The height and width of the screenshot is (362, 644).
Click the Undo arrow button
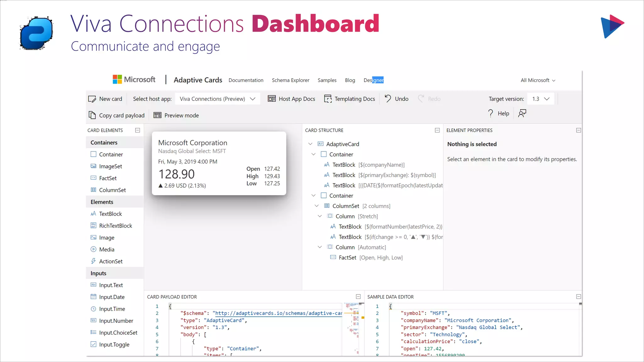click(388, 99)
